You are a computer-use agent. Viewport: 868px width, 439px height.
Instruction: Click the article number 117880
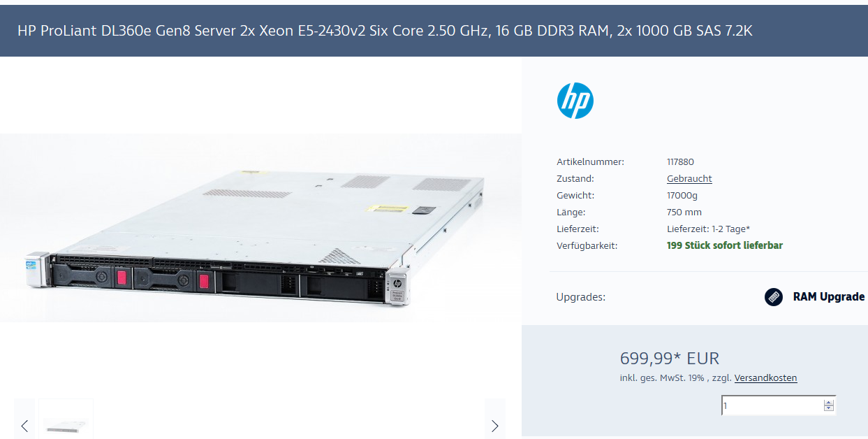click(x=680, y=161)
